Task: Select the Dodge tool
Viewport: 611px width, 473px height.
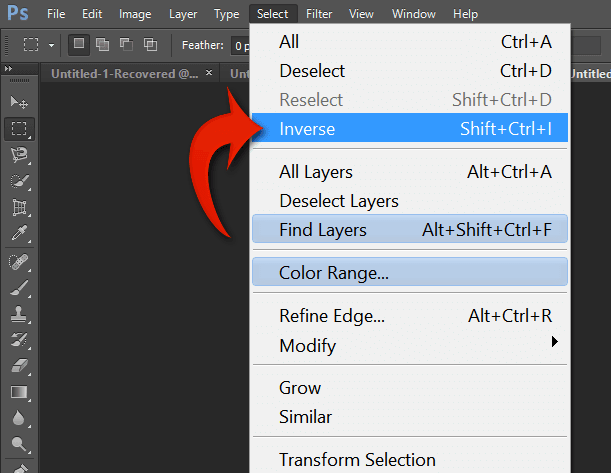Action: tap(19, 444)
